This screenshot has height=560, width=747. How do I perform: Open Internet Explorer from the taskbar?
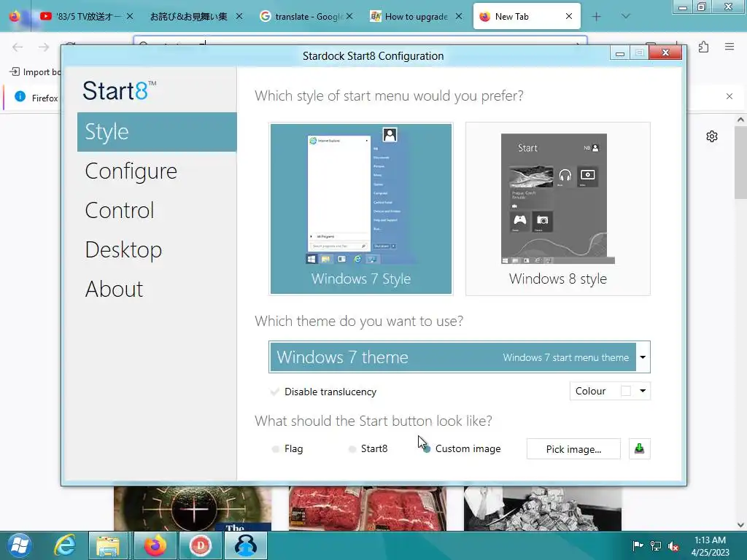click(64, 545)
